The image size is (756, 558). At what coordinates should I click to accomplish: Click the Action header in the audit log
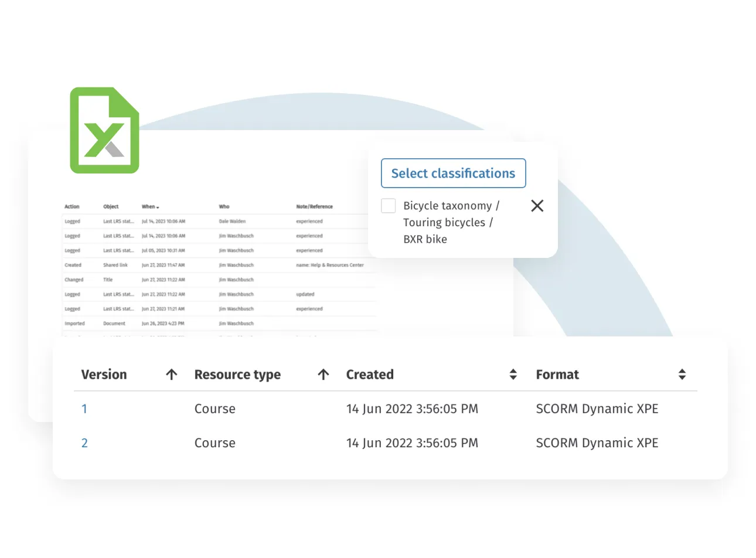coord(72,207)
